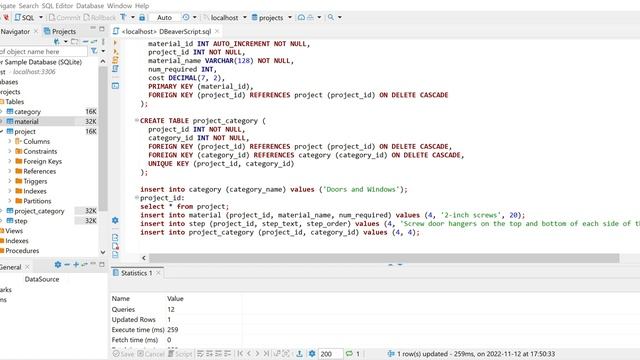Open the Database menu
640x360 pixels.
coord(90,6)
